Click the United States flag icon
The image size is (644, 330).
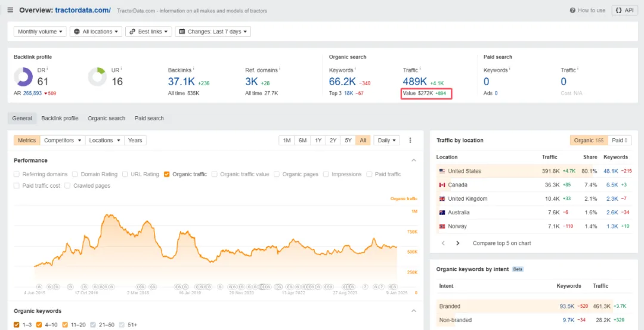442,171
